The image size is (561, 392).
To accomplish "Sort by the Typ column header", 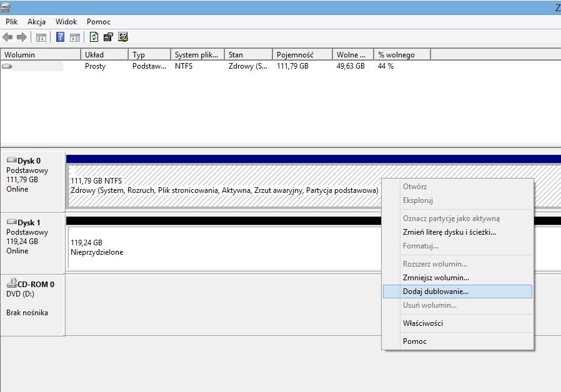I will [x=149, y=55].
